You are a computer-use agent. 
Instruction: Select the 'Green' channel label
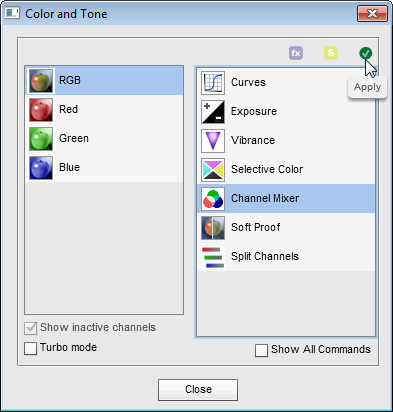pos(74,138)
